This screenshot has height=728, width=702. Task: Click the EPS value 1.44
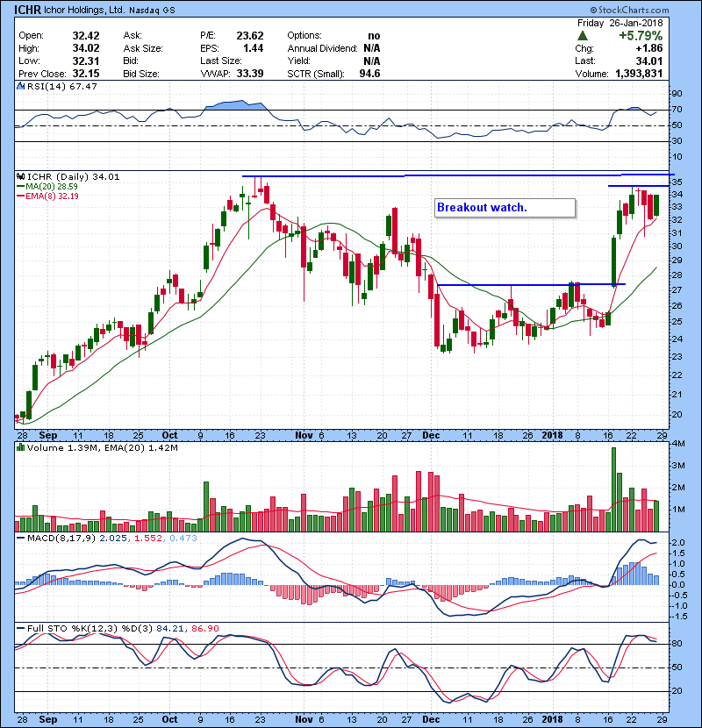(254, 48)
